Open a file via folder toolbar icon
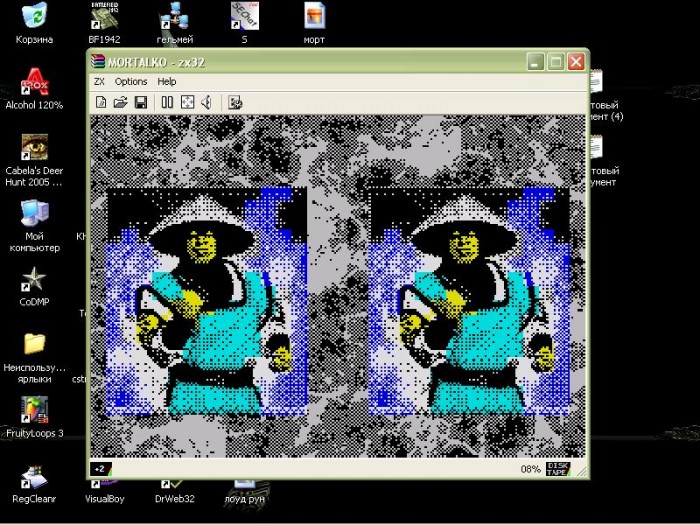The height and width of the screenshot is (525, 700). tap(121, 103)
